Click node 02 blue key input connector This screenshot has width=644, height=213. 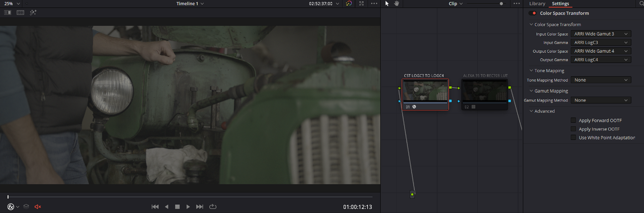[x=459, y=101]
